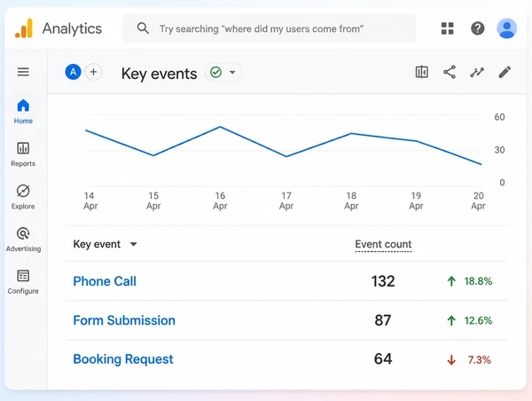Sort by Event count column header
532x401 pixels.
click(x=383, y=245)
